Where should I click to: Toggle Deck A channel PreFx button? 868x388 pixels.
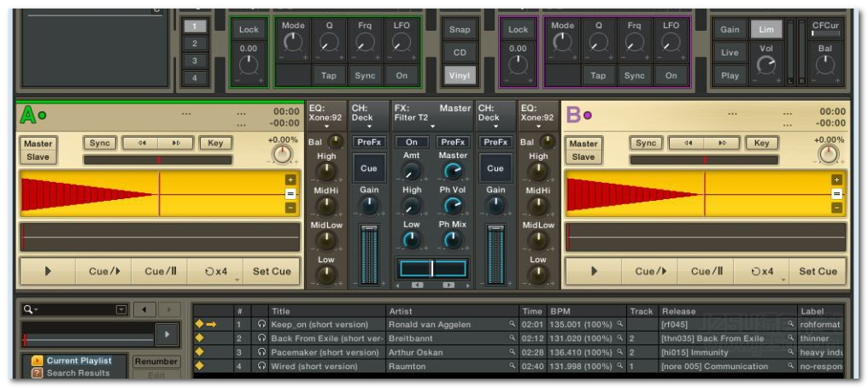point(369,142)
